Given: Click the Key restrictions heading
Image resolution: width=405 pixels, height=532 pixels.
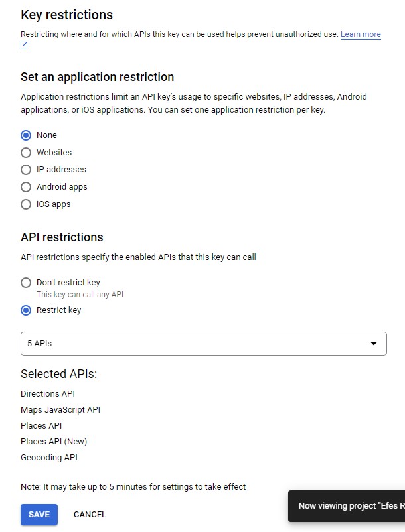Looking at the screenshot, I should [x=67, y=15].
